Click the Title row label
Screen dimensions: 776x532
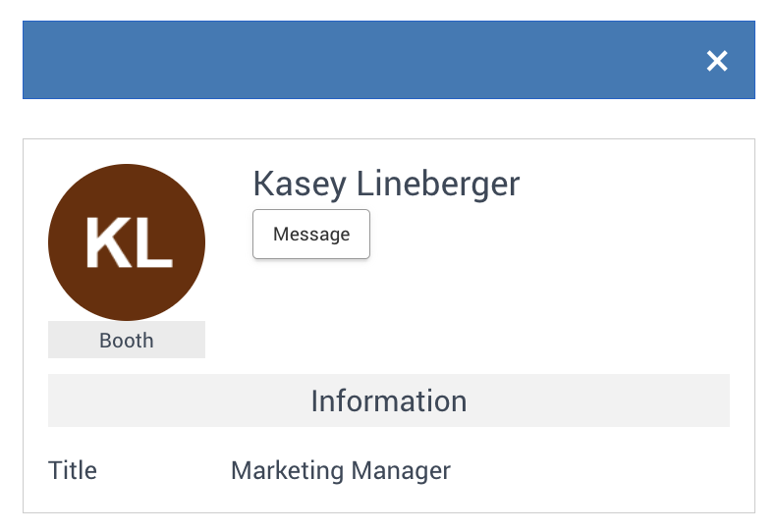click(73, 470)
